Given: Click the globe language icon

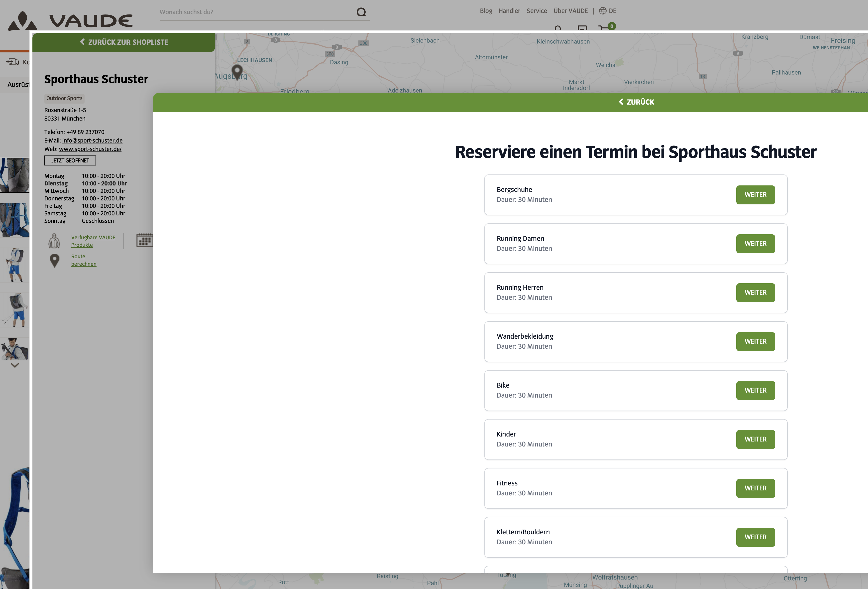Looking at the screenshot, I should (x=602, y=11).
